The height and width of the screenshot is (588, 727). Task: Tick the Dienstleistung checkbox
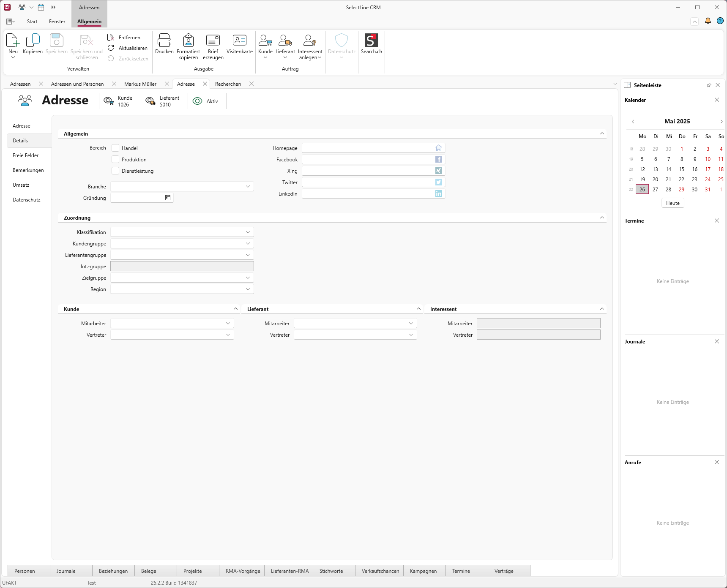115,171
